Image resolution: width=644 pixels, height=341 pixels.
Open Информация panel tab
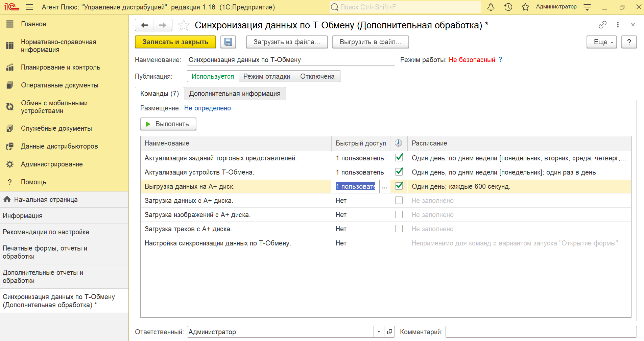point(64,216)
